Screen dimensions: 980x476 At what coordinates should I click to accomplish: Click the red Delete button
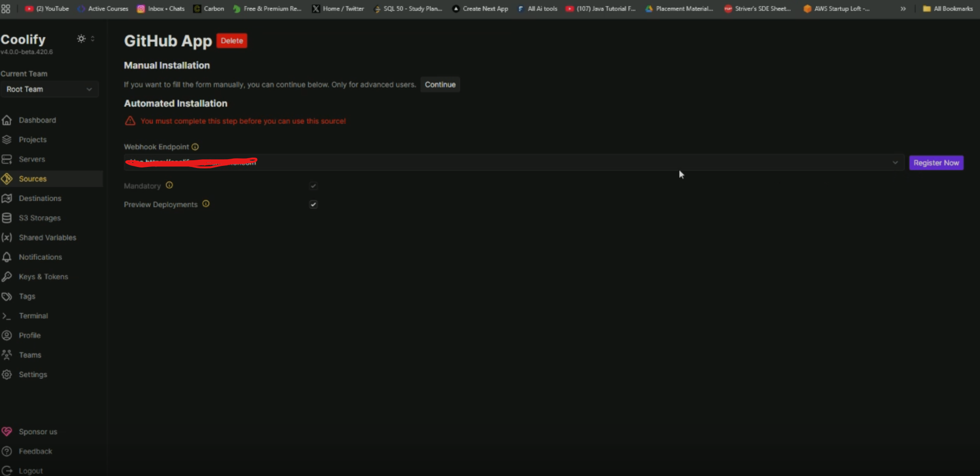tap(232, 41)
